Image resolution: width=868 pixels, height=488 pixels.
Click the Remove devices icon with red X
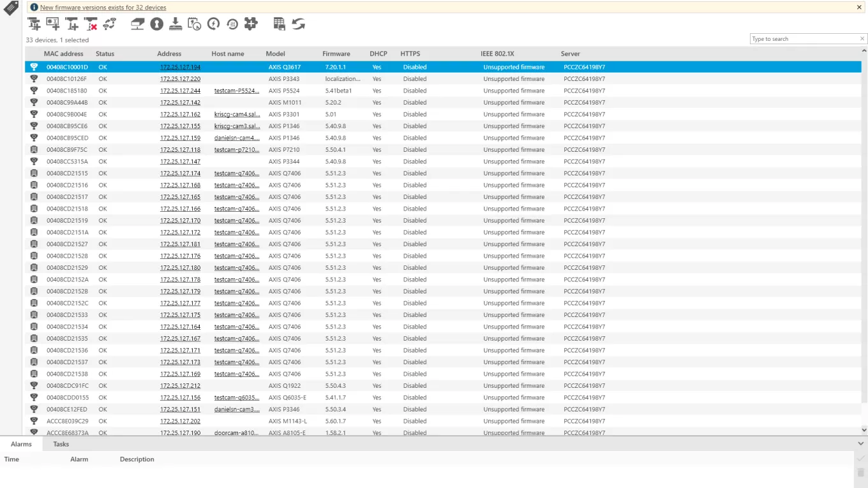tap(91, 24)
